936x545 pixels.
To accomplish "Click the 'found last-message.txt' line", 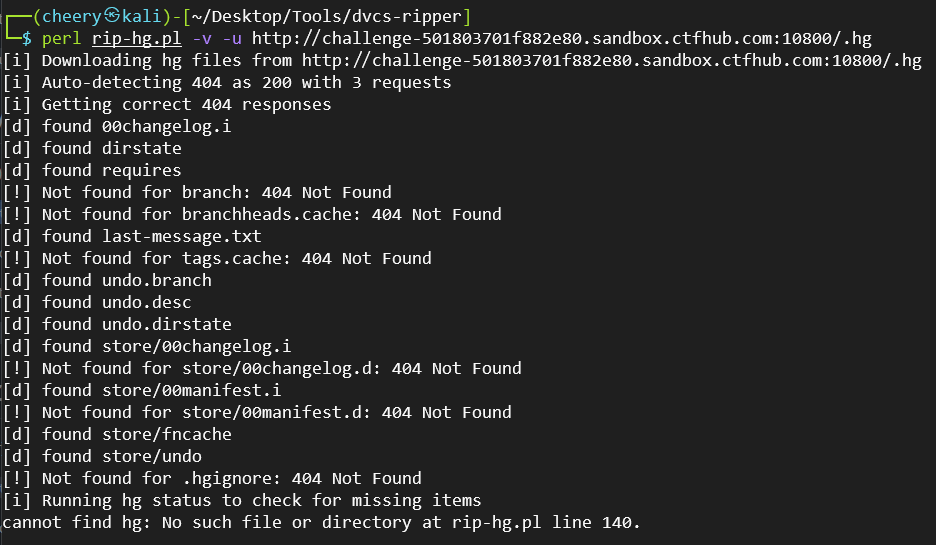I will [x=132, y=236].
